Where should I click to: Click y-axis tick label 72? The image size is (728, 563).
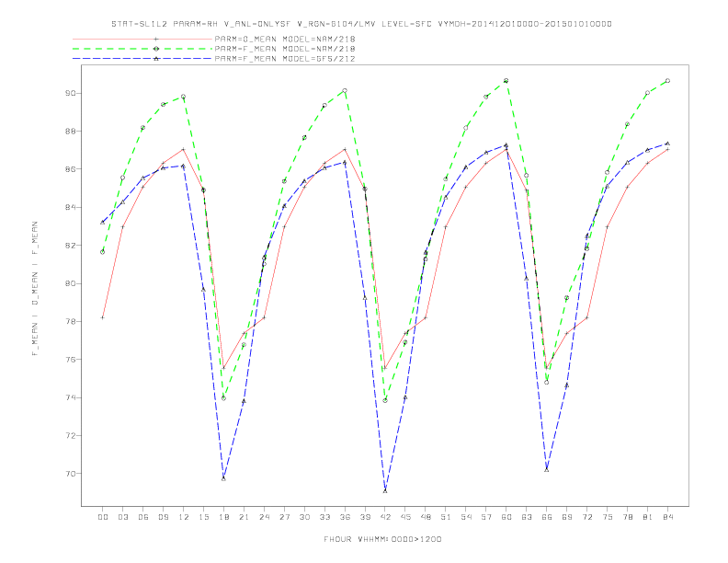[70, 436]
